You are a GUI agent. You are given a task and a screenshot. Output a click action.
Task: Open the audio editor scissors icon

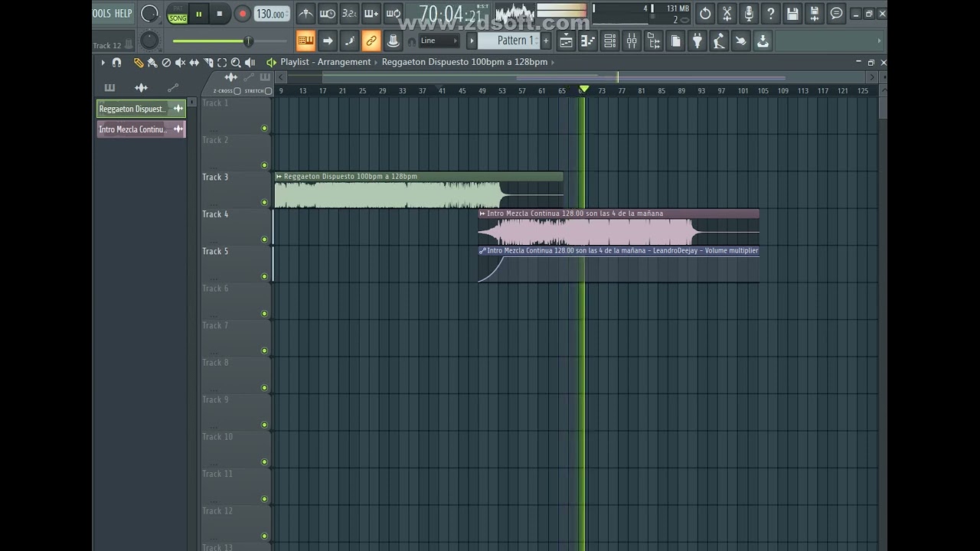(x=727, y=13)
